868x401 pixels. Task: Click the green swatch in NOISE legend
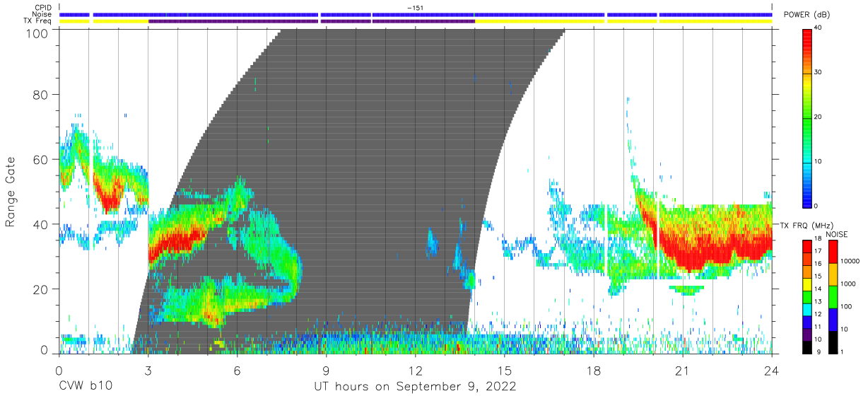pos(832,297)
